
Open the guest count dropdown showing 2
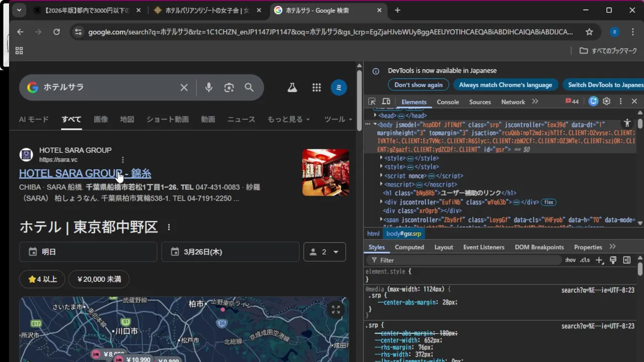(325, 252)
